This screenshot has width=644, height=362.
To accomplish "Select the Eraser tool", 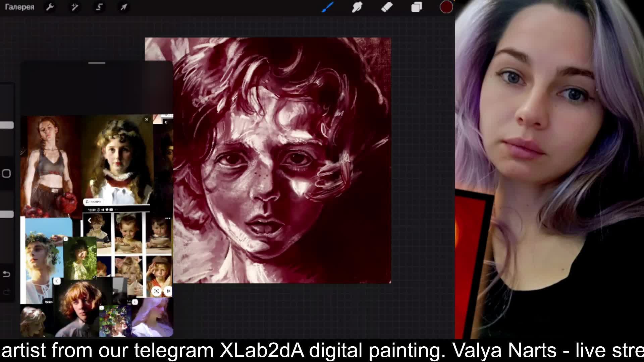I will pyautogui.click(x=387, y=7).
